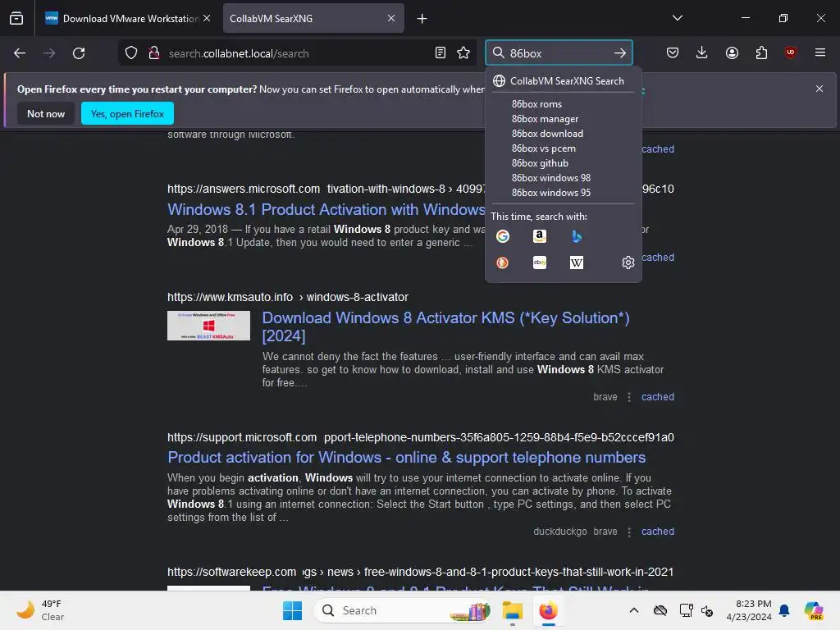840x630 pixels.
Task: Open Save to Pocket icon
Action: click(673, 52)
